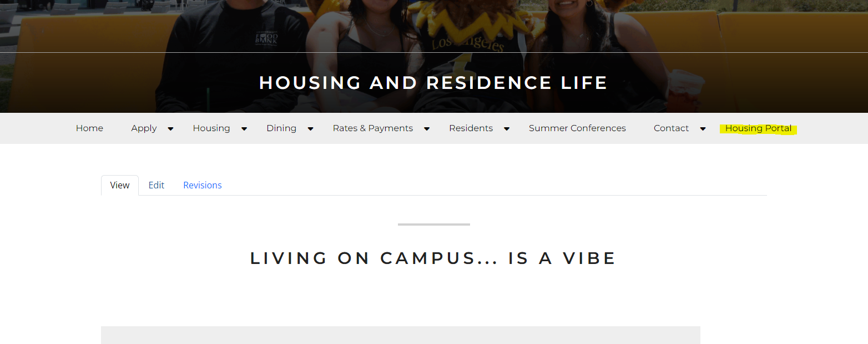This screenshot has height=344, width=868.
Task: Select the Housing menu item
Action: [211, 128]
